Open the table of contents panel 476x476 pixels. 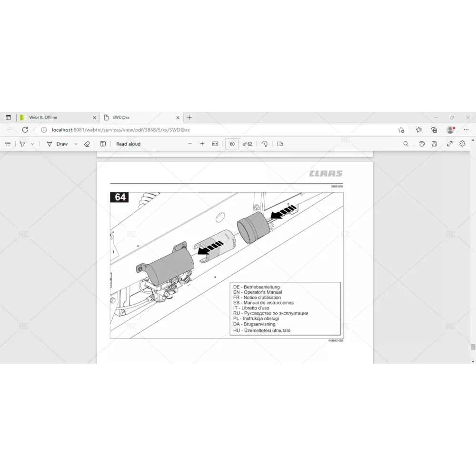(8, 144)
